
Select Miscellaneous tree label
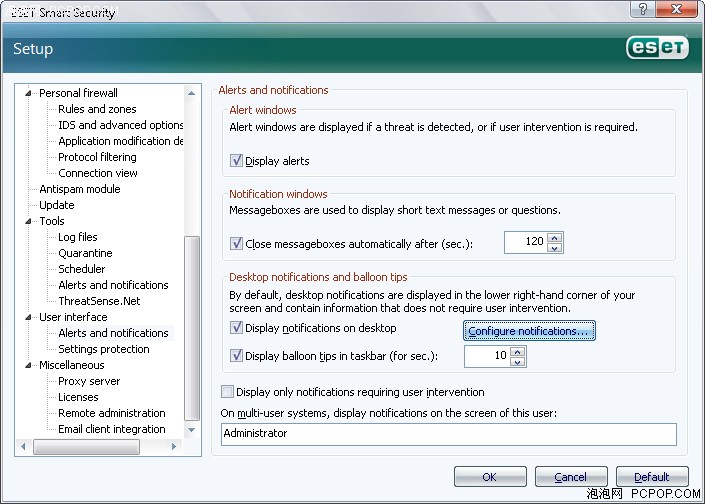click(71, 365)
